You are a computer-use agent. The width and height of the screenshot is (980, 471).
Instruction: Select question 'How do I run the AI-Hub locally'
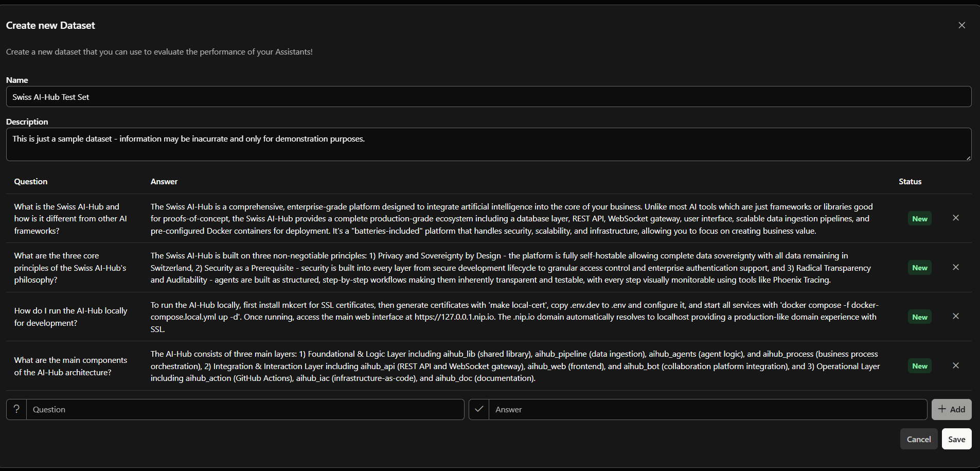[70, 317]
